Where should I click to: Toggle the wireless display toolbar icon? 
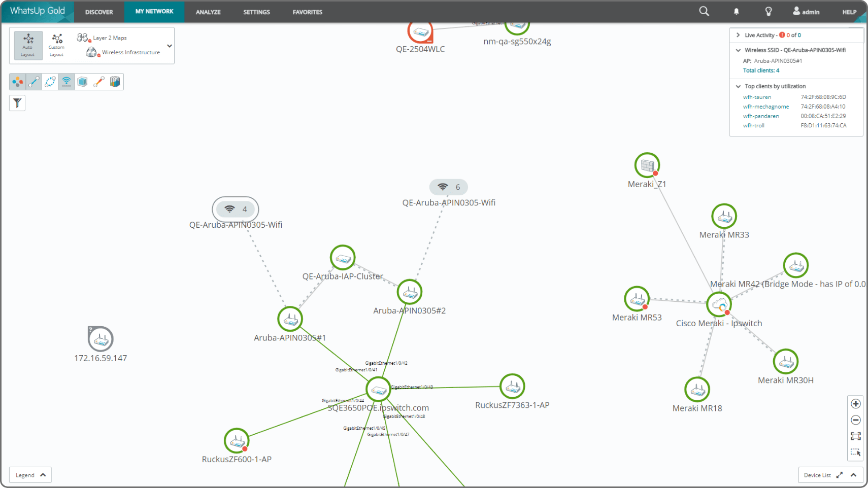[x=66, y=81]
